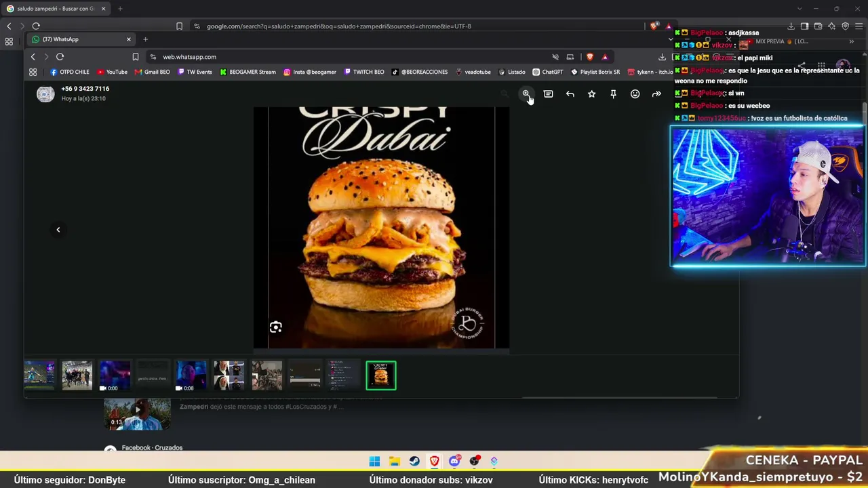
Task: Forward the burger image with the forward arrow
Action: (x=656, y=94)
